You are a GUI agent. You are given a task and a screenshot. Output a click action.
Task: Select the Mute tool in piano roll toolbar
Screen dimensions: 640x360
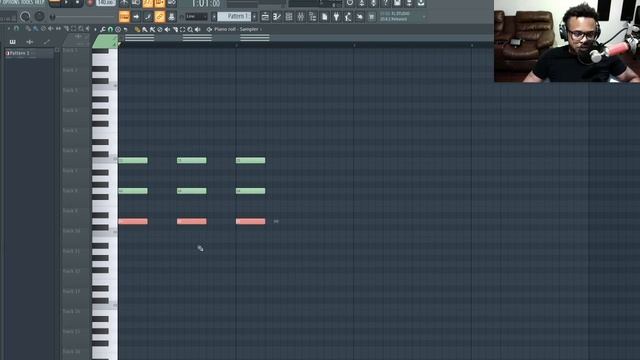click(167, 29)
